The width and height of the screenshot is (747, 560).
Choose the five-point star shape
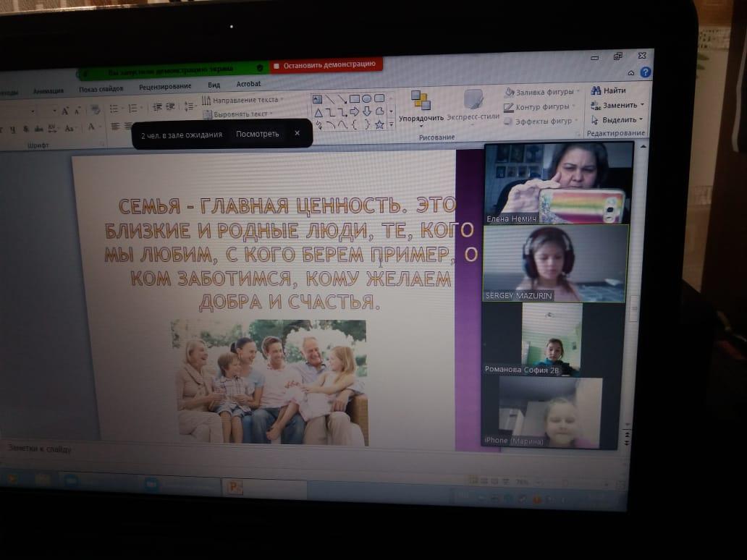(x=379, y=124)
